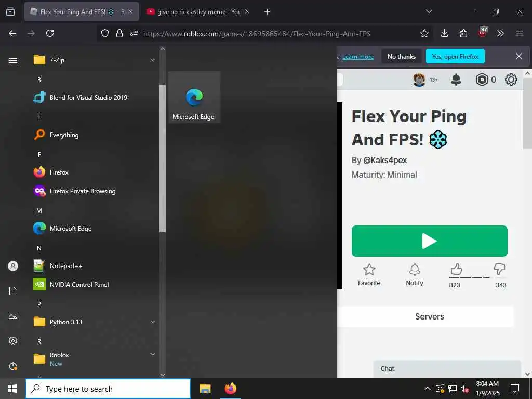The image size is (532, 399).
Task: Open Documents from Start sidebar
Action: pyautogui.click(x=13, y=291)
